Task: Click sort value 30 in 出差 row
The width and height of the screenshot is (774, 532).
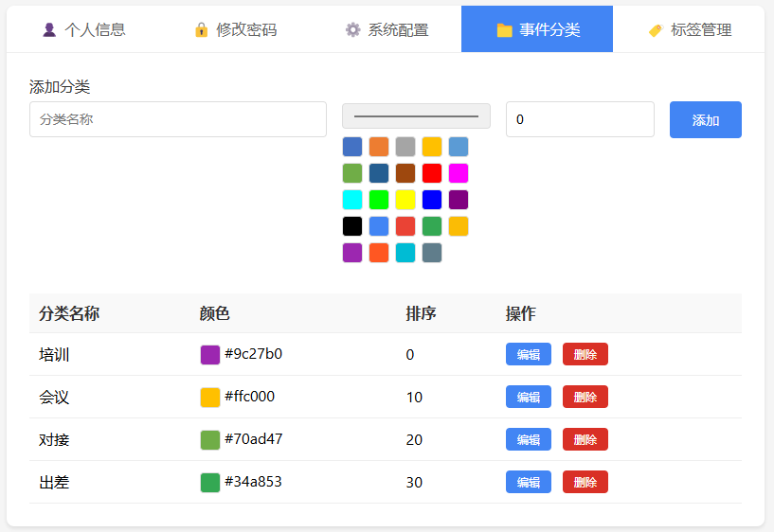Action: pos(414,482)
